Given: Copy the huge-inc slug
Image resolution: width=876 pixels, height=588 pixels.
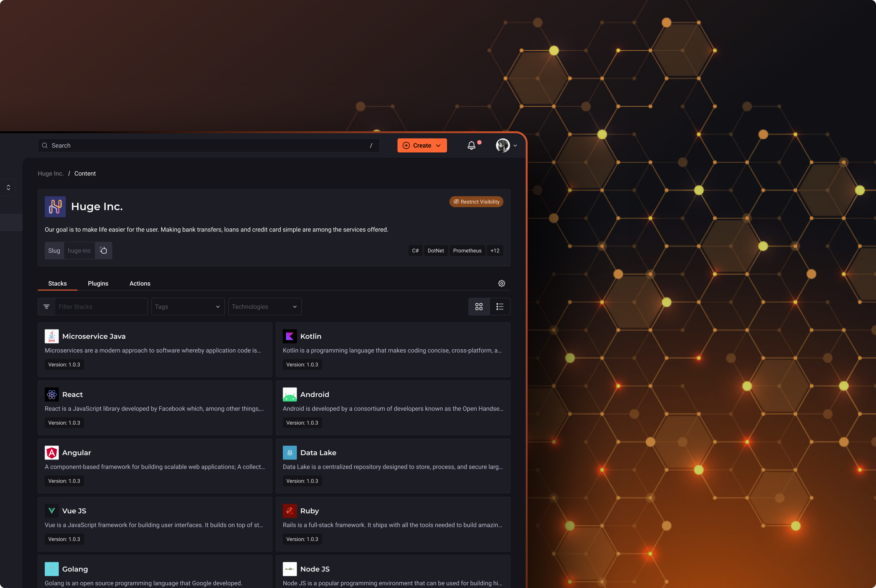Looking at the screenshot, I should pyautogui.click(x=104, y=250).
